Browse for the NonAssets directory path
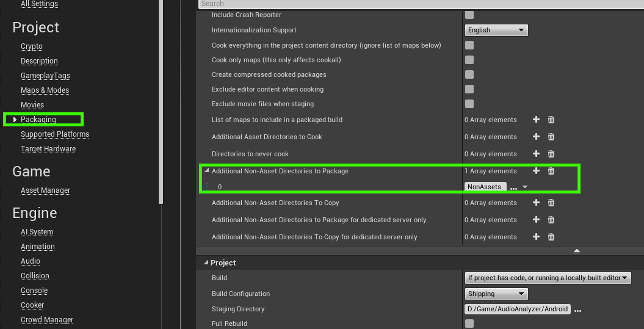644x329 pixels. coord(513,187)
